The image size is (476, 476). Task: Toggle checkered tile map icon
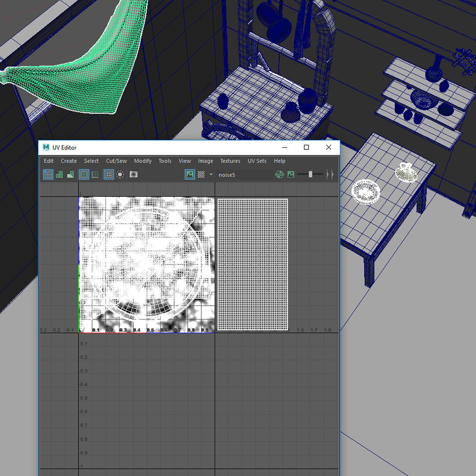[x=201, y=175]
